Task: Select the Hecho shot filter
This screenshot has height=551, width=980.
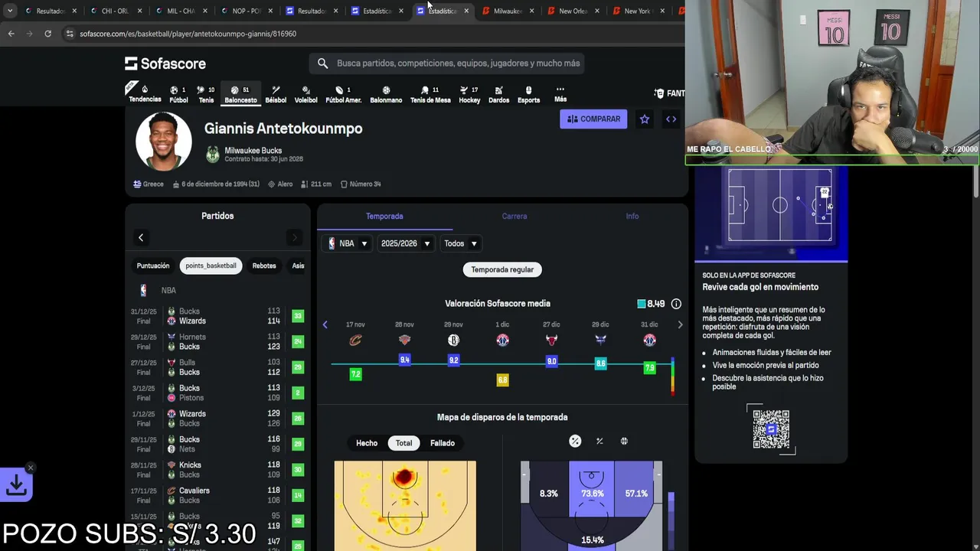Action: click(x=367, y=443)
